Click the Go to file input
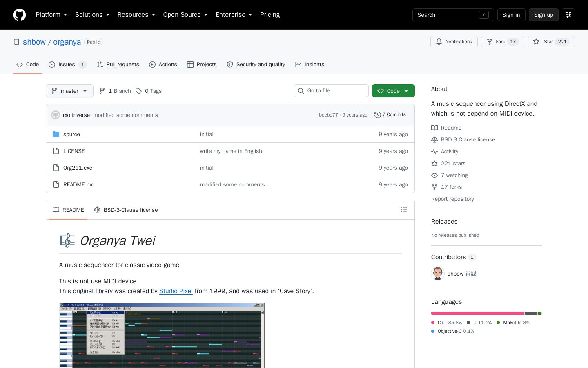 pyautogui.click(x=331, y=91)
